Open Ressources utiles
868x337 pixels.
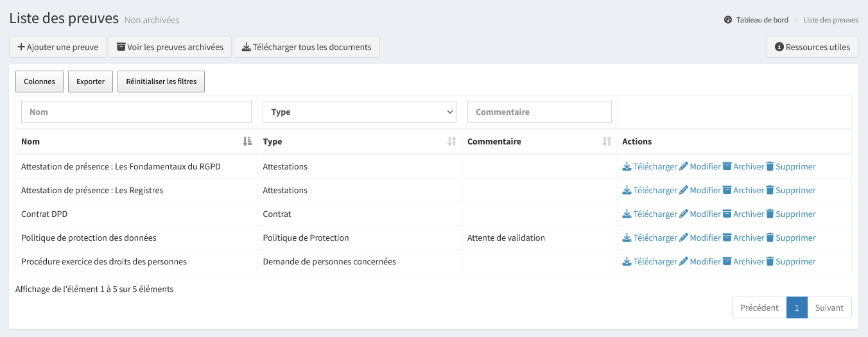(x=812, y=47)
